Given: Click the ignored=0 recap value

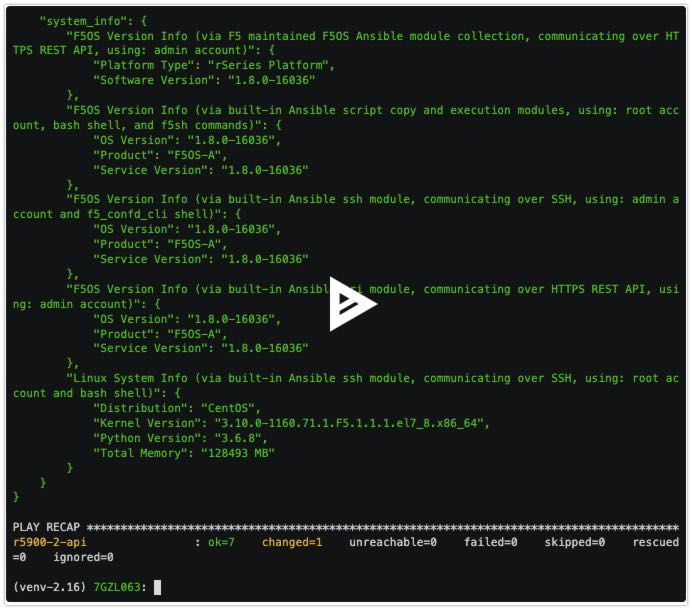Looking at the screenshot, I should click(83, 557).
